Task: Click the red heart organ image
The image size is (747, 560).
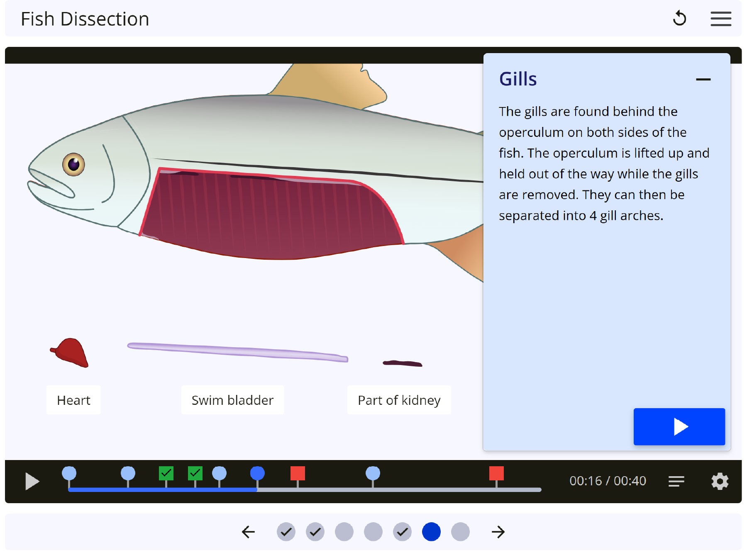Action: click(70, 353)
